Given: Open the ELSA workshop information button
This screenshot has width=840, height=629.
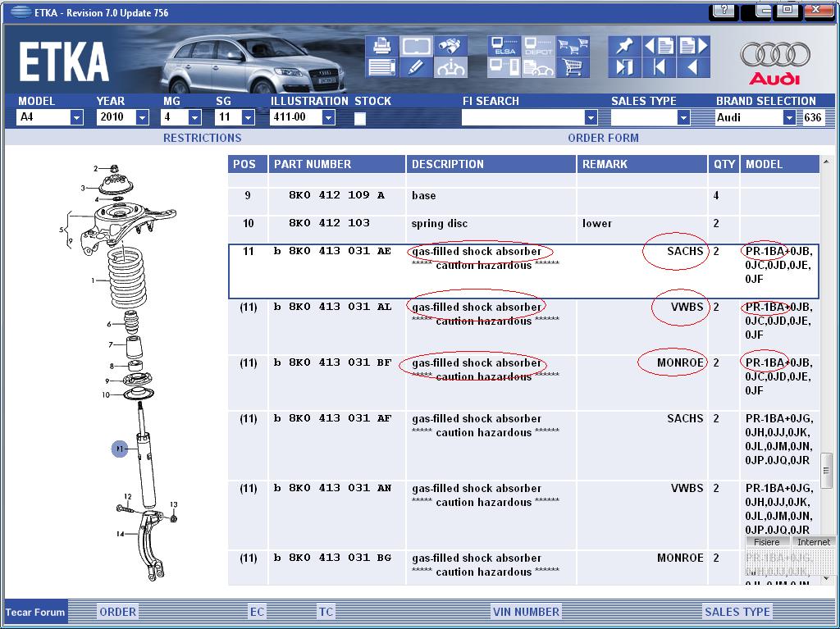Looking at the screenshot, I should click(x=503, y=46).
